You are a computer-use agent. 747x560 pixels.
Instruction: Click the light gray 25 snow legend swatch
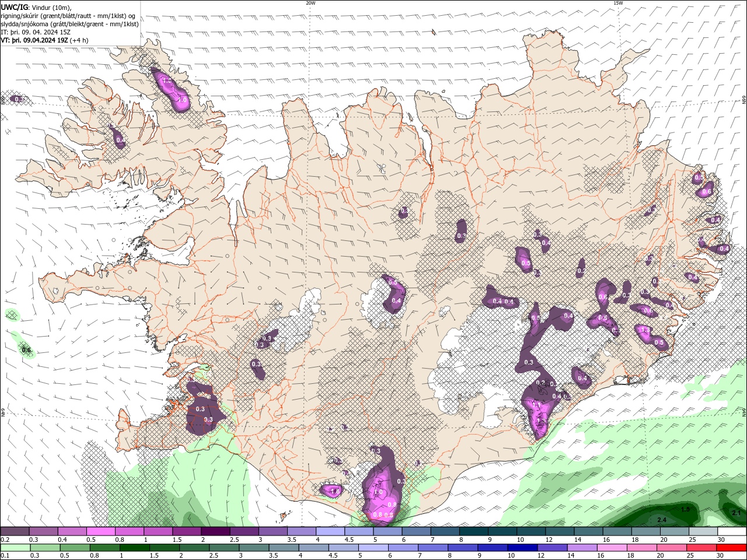[703, 531]
